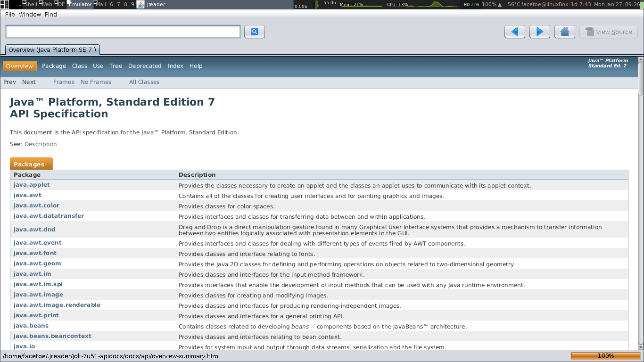Click the 100% zoom progress bar

(605, 356)
